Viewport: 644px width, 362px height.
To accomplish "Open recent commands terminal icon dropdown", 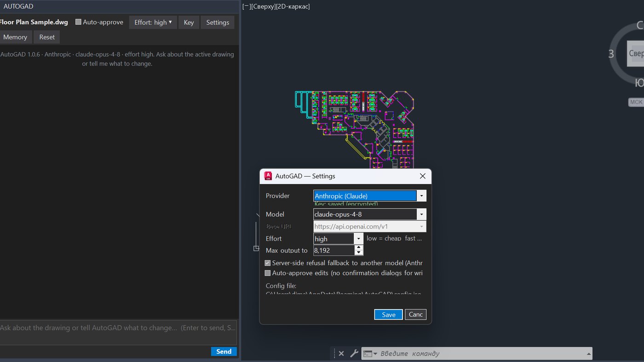I will (370, 354).
